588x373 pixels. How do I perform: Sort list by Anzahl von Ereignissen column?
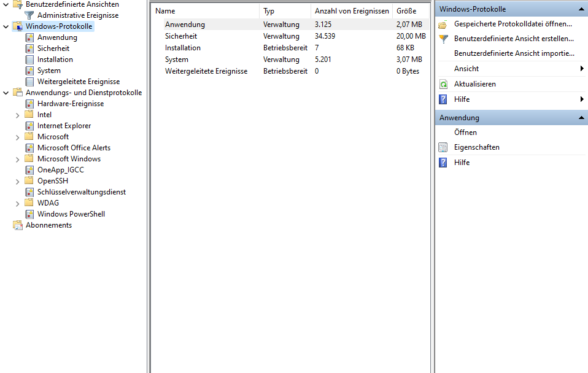tap(351, 11)
